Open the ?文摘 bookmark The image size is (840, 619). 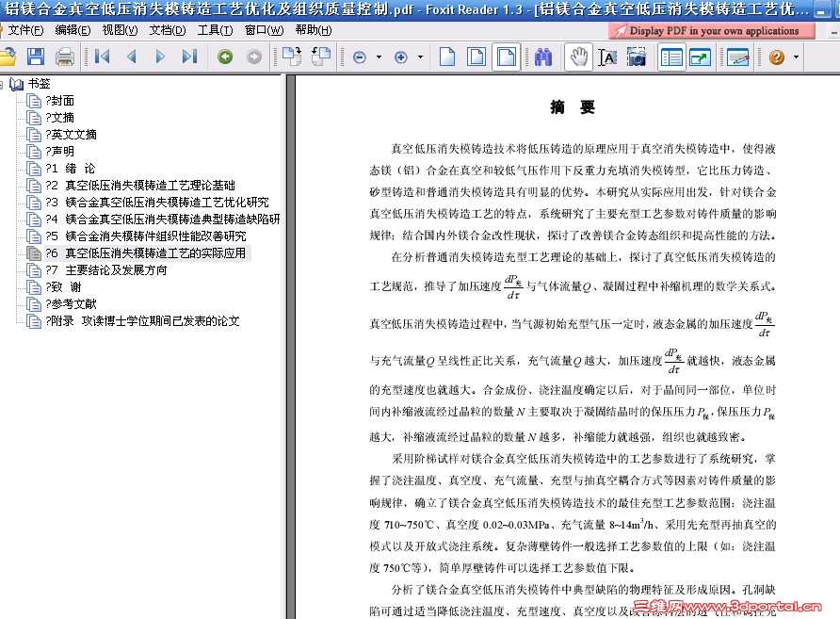pos(59,118)
